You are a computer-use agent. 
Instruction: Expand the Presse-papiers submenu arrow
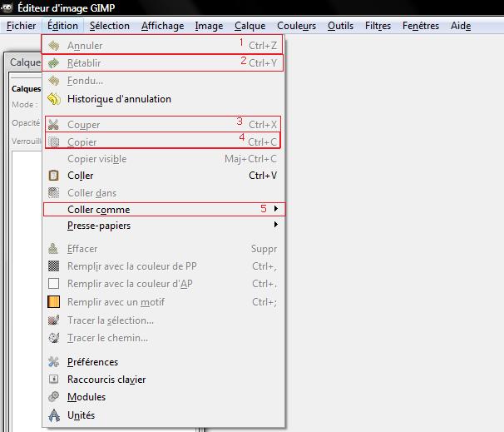point(276,224)
